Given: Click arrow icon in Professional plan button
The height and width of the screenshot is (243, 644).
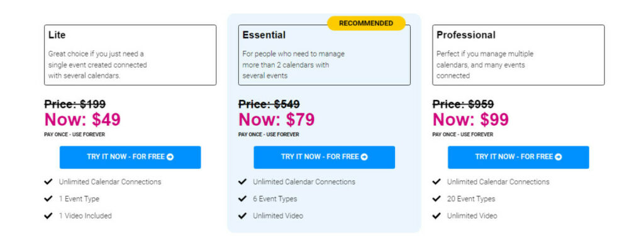Looking at the screenshot, I should point(558,157).
